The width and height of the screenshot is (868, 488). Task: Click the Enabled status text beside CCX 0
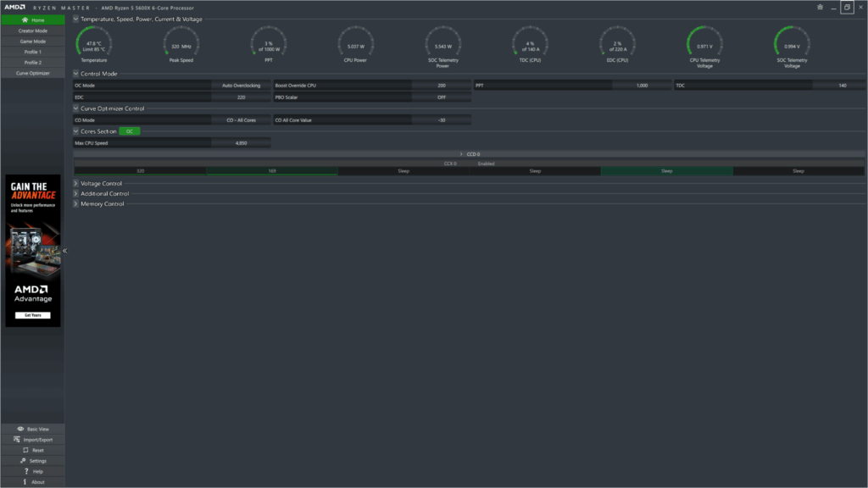point(486,164)
